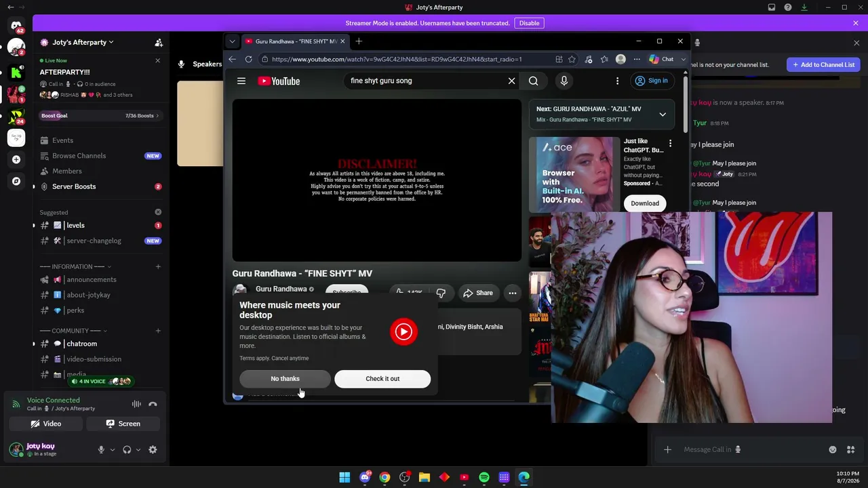Sign in to YouTube

click(651, 81)
